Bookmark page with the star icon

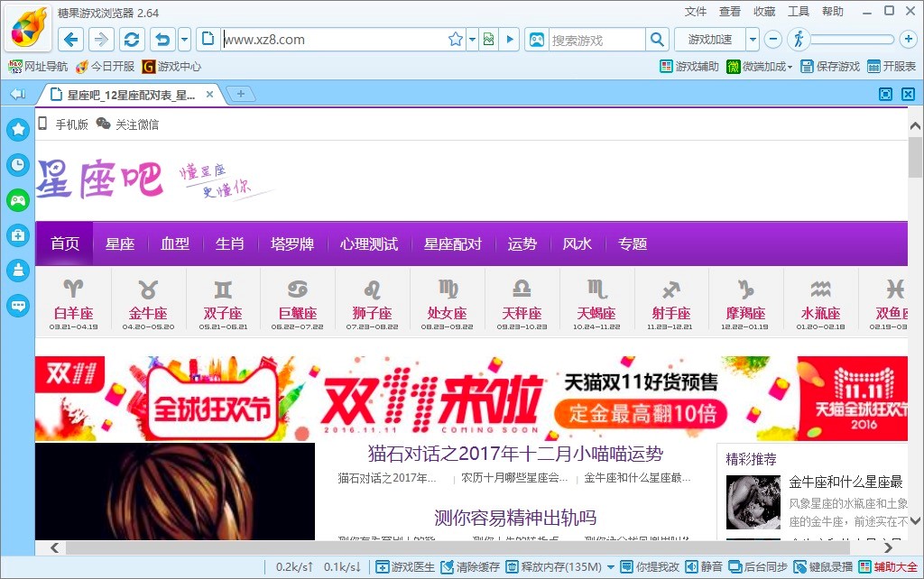pos(456,40)
